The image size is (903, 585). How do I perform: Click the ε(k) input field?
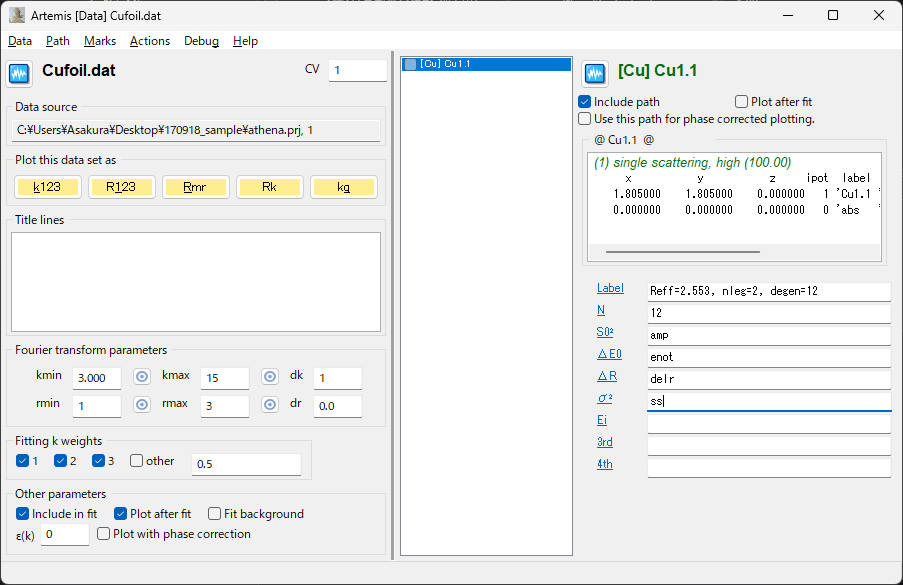[64, 534]
